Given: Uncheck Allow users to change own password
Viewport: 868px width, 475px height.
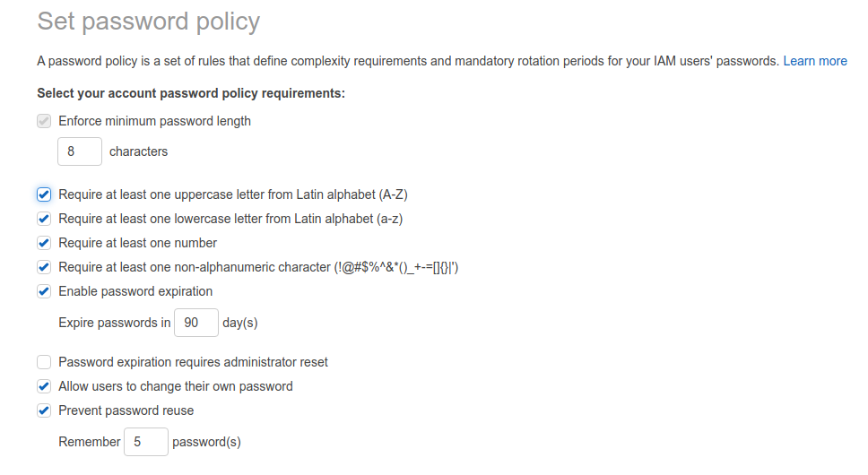Looking at the screenshot, I should coord(44,386).
